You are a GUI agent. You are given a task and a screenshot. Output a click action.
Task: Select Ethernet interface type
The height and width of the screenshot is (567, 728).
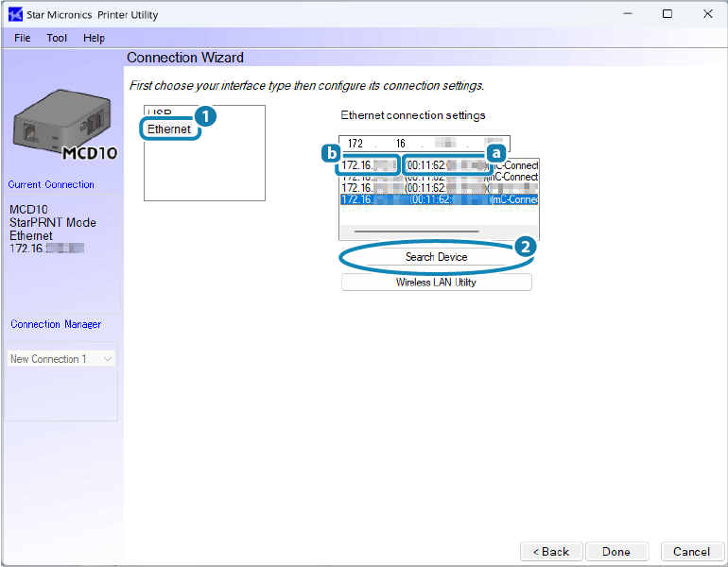[x=169, y=129]
